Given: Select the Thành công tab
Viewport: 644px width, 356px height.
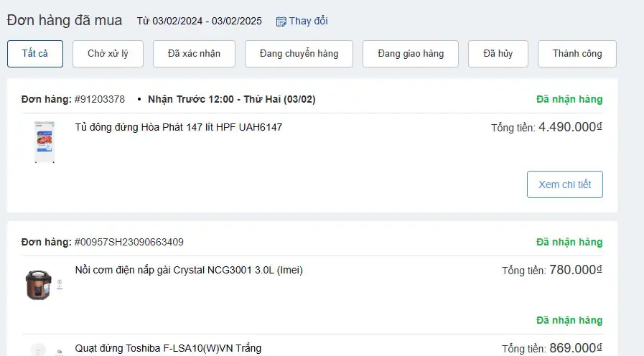Looking at the screenshot, I should pyautogui.click(x=577, y=54).
